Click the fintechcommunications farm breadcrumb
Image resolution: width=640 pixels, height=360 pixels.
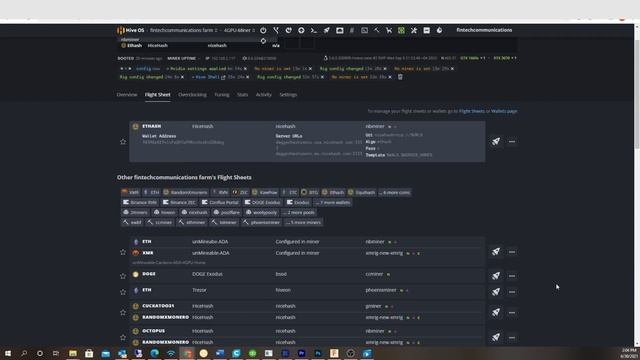183,30
